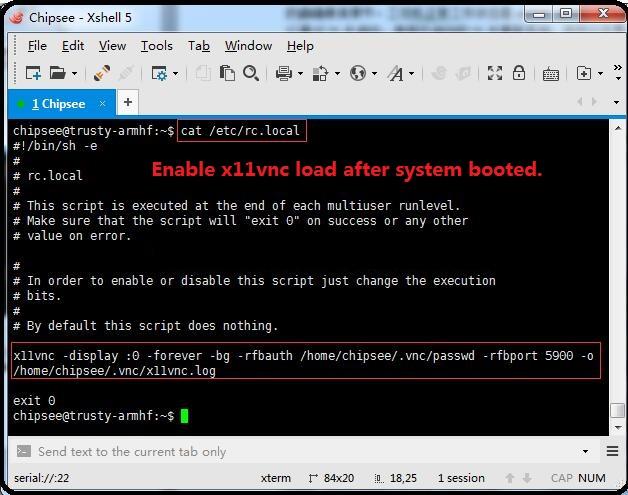Expand the compose bar dropdown arrow

585,452
